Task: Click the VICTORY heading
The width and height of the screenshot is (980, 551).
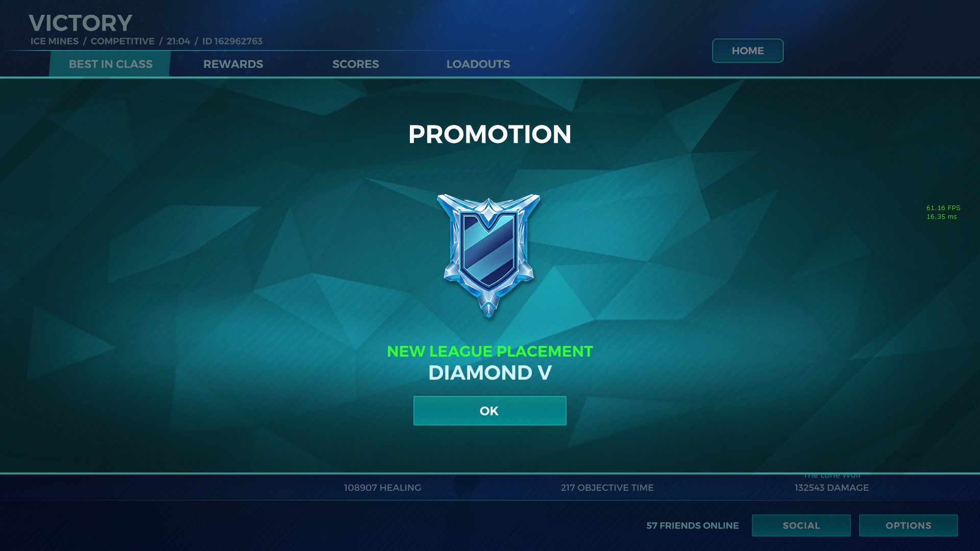Action: coord(81,23)
